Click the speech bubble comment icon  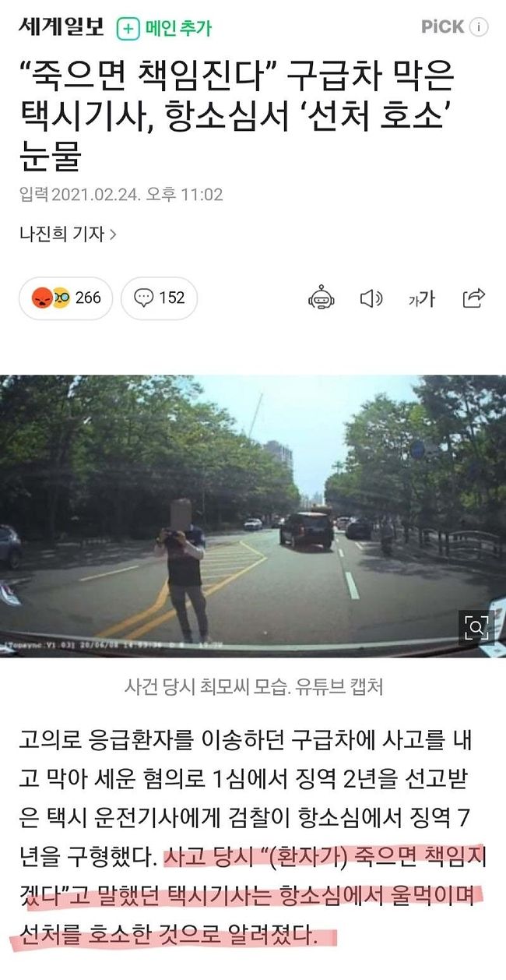(143, 298)
